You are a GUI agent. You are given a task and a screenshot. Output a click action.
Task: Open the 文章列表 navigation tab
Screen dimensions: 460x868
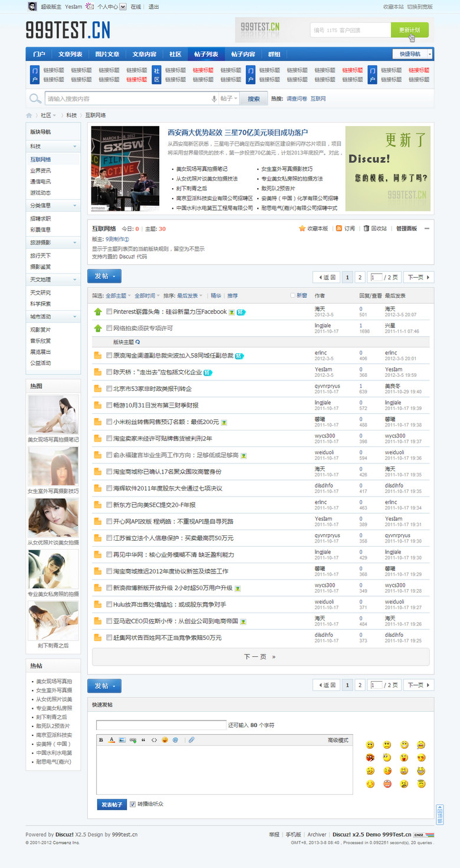70,54
